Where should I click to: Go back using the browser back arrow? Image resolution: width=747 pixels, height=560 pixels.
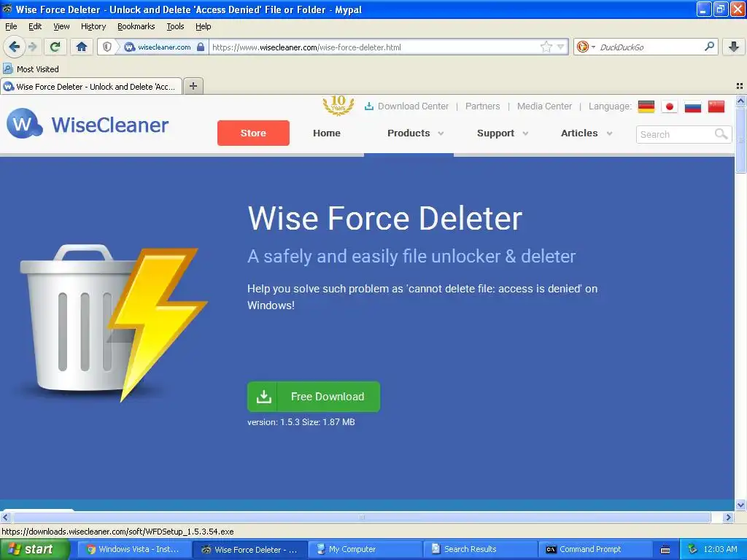click(14, 47)
